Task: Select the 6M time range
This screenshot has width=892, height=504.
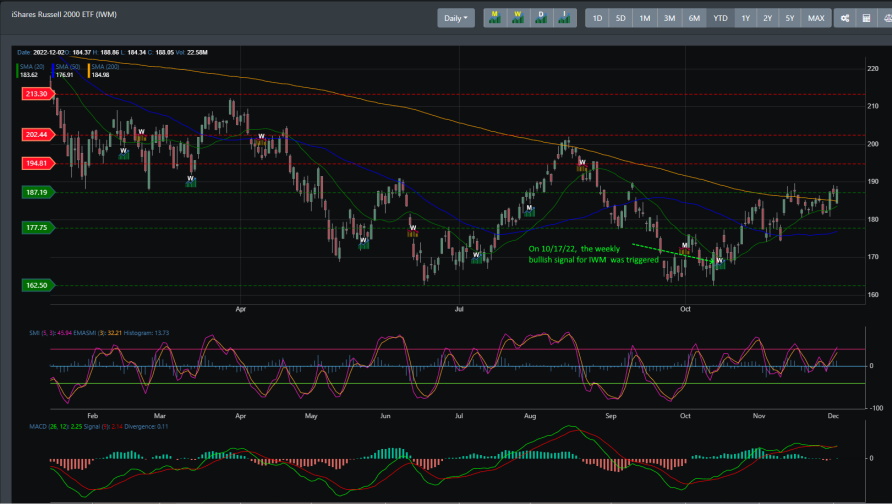Action: [694, 18]
